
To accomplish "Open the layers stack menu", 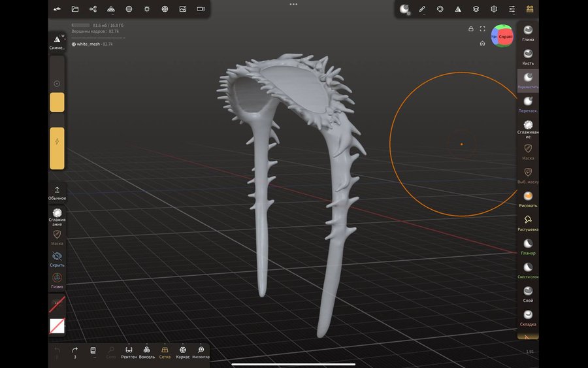I will (476, 9).
